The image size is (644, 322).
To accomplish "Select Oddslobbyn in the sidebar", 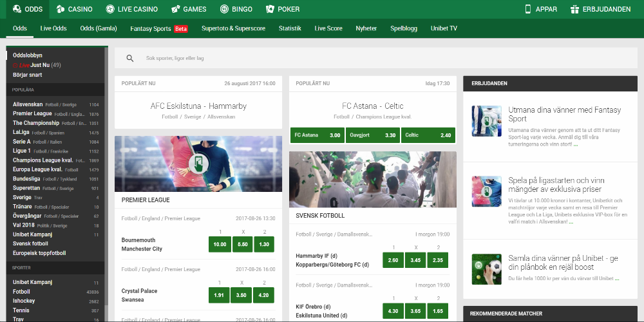I will pyautogui.click(x=28, y=55).
